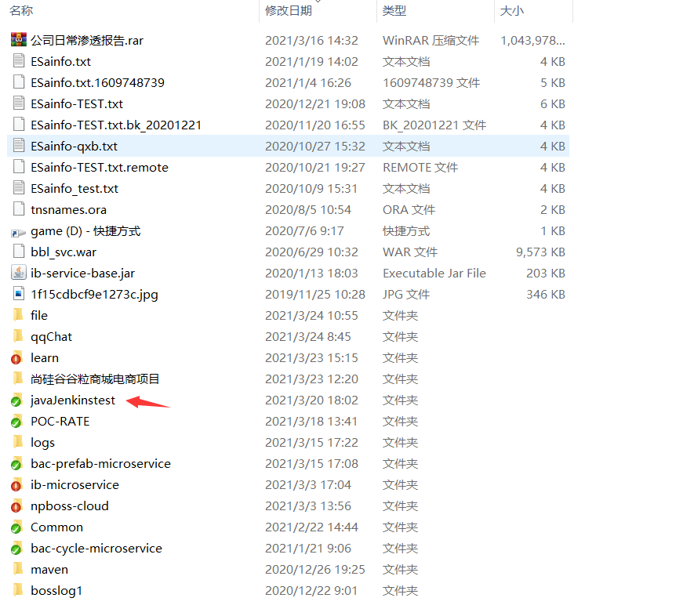
Task: Select file name 1f15cdbcf9e1273c.jpg
Action: tap(94, 295)
